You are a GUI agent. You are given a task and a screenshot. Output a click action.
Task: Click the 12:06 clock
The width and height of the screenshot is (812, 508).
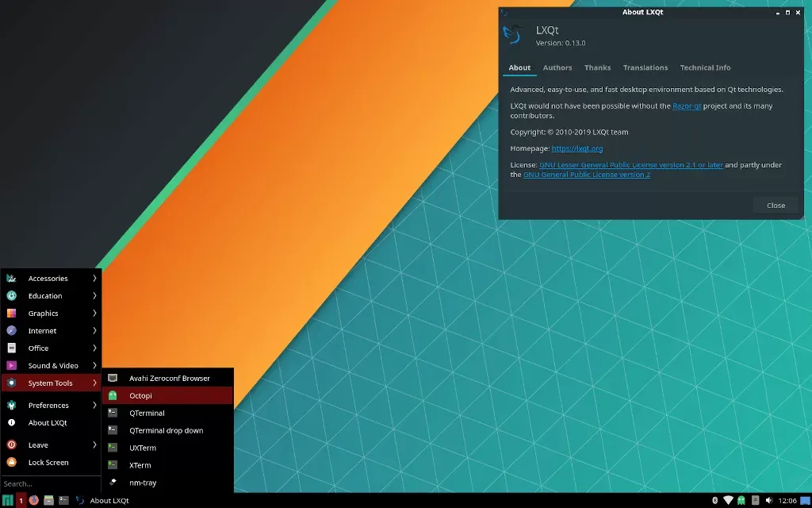pyautogui.click(x=787, y=500)
